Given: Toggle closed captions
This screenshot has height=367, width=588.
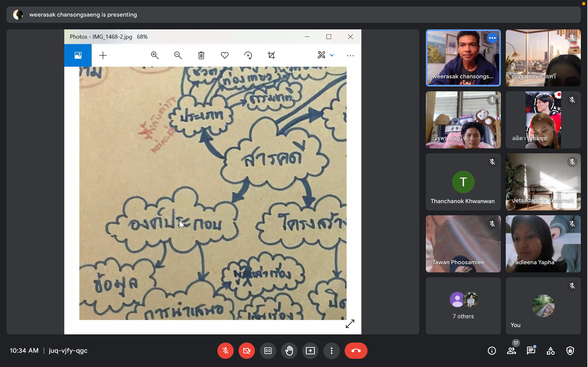Looking at the screenshot, I should (268, 351).
